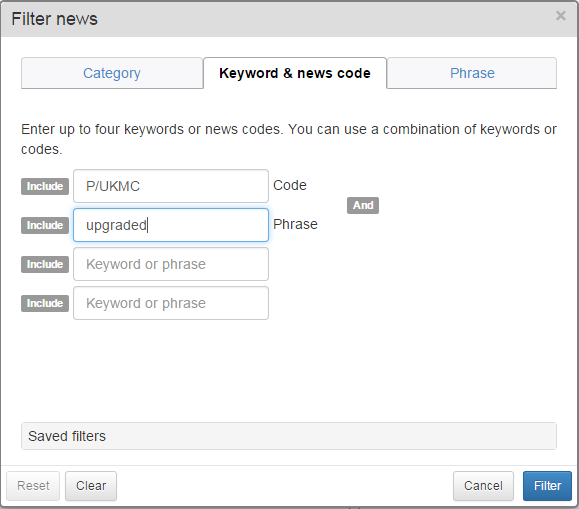Click the Reset button
579x509 pixels.
33,486
